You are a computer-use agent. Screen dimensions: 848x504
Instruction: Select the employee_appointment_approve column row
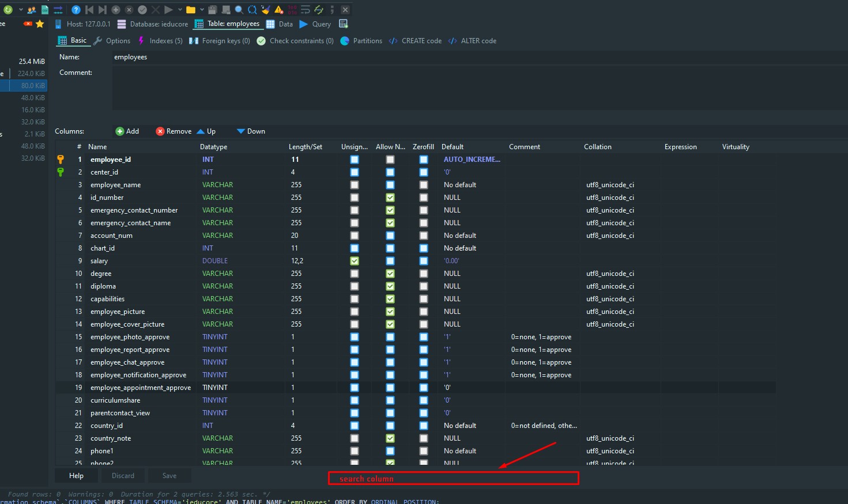pos(415,388)
